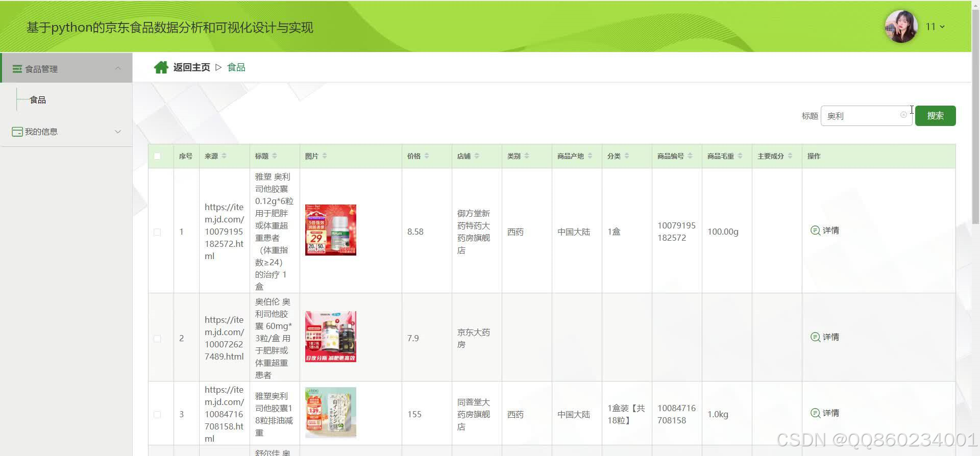Viewport: 980px width, 456px height.
Task: Click source URL ending 10007262 7489.html
Action: (224, 338)
